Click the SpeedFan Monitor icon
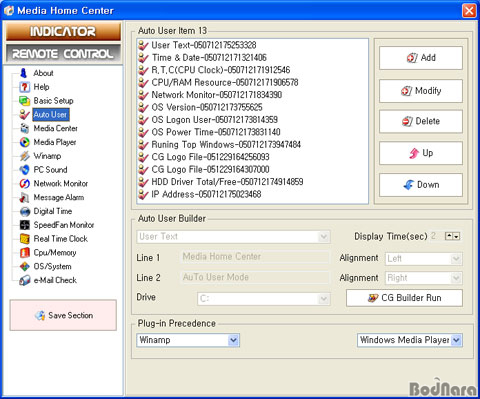Screen dimensions: 480x399 coord(24,225)
